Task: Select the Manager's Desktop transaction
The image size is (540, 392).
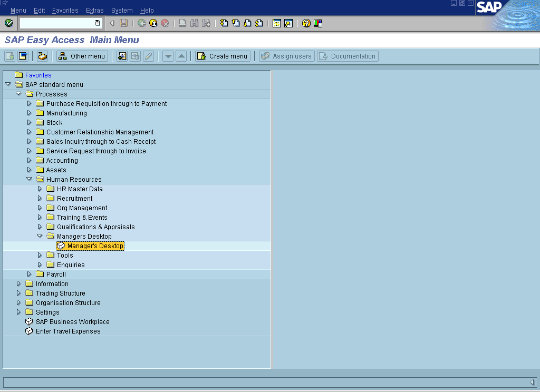Action: pyautogui.click(x=95, y=246)
